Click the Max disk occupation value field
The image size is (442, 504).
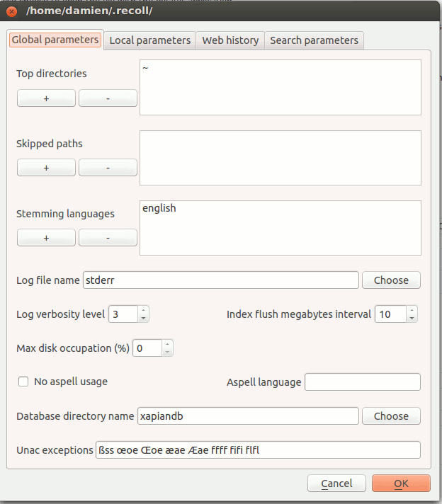[147, 348]
